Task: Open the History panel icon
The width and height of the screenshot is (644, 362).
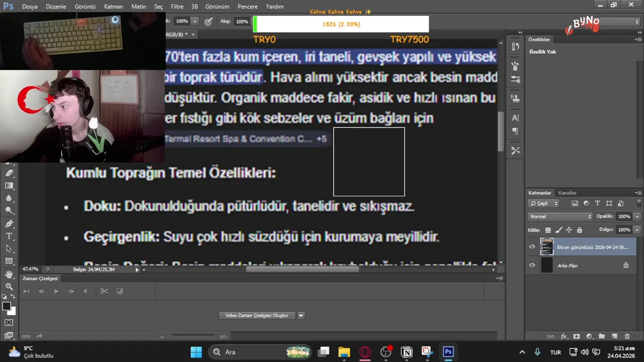Action: 515,46
